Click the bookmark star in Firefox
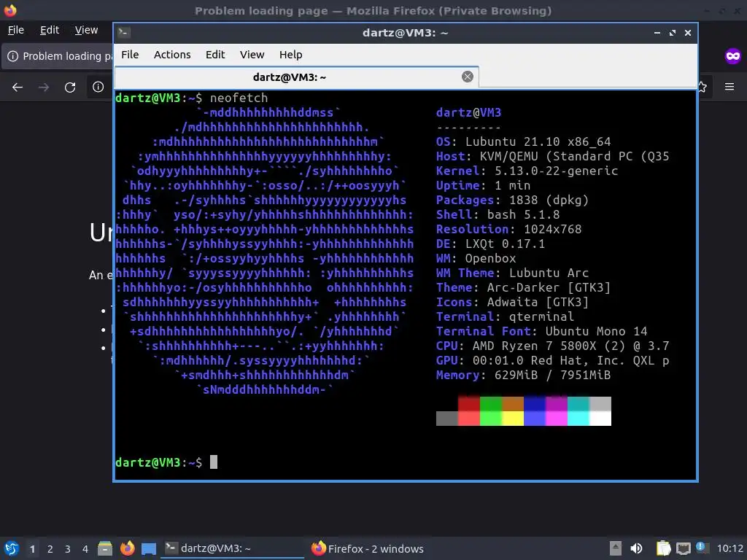Screen dimensions: 747x560 703,87
